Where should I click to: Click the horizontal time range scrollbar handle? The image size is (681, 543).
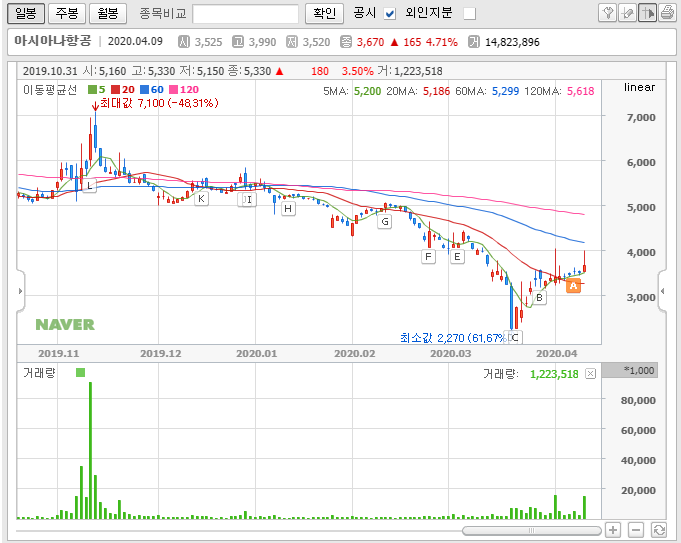coord(532,530)
